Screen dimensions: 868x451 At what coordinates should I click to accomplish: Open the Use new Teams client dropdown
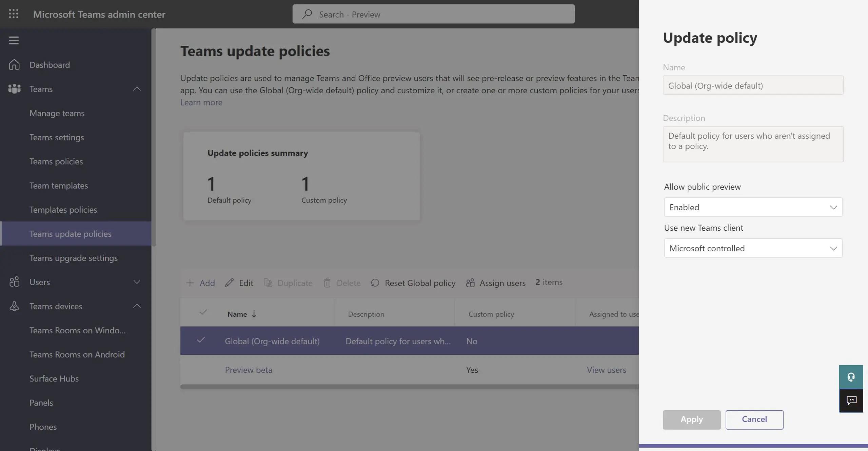click(x=753, y=248)
